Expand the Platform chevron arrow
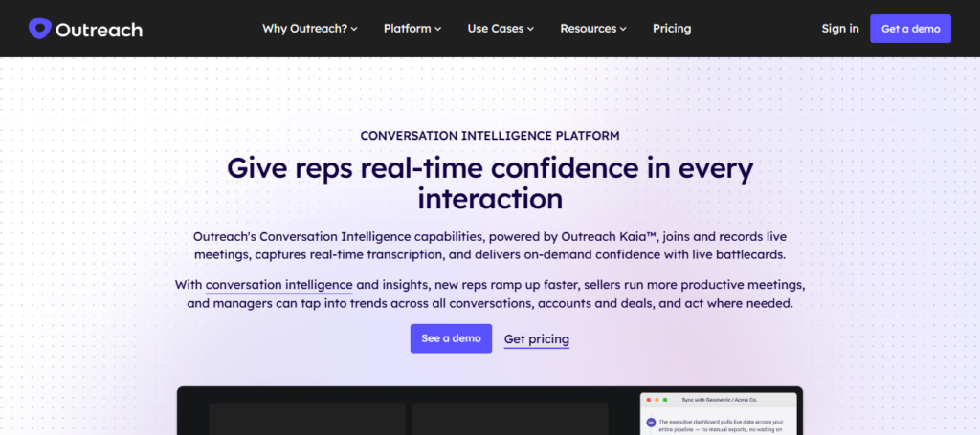The height and width of the screenshot is (435, 980). click(438, 29)
